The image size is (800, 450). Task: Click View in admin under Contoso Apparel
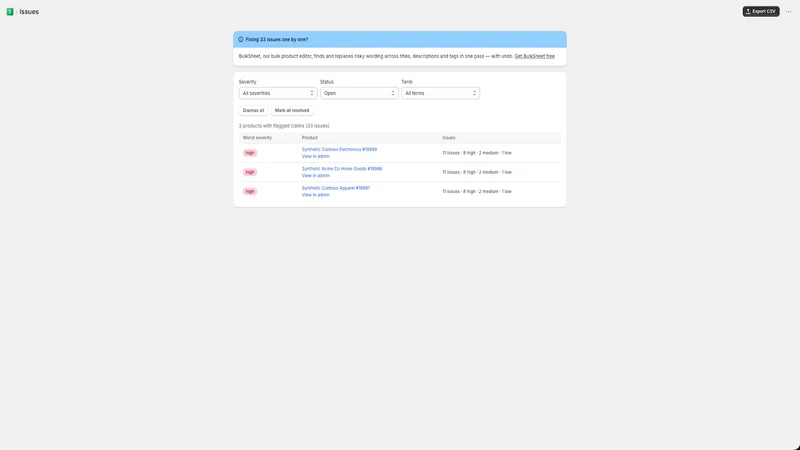coord(315,195)
